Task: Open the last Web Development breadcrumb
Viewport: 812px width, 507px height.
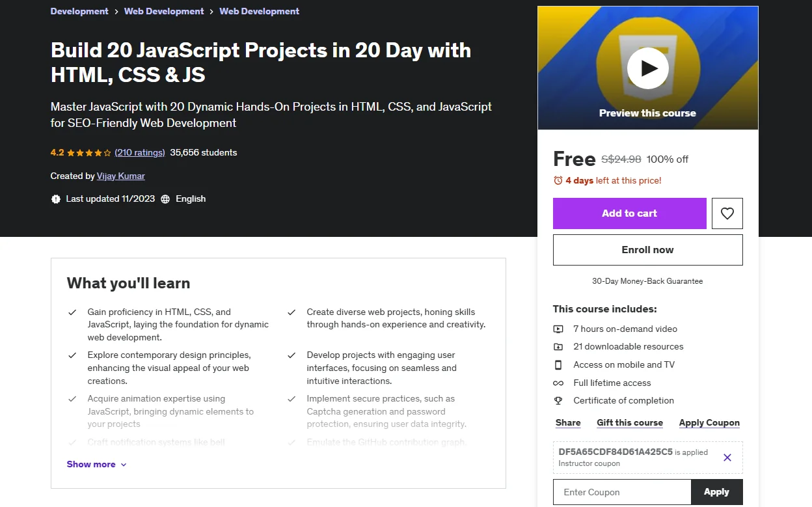Action: [x=260, y=11]
